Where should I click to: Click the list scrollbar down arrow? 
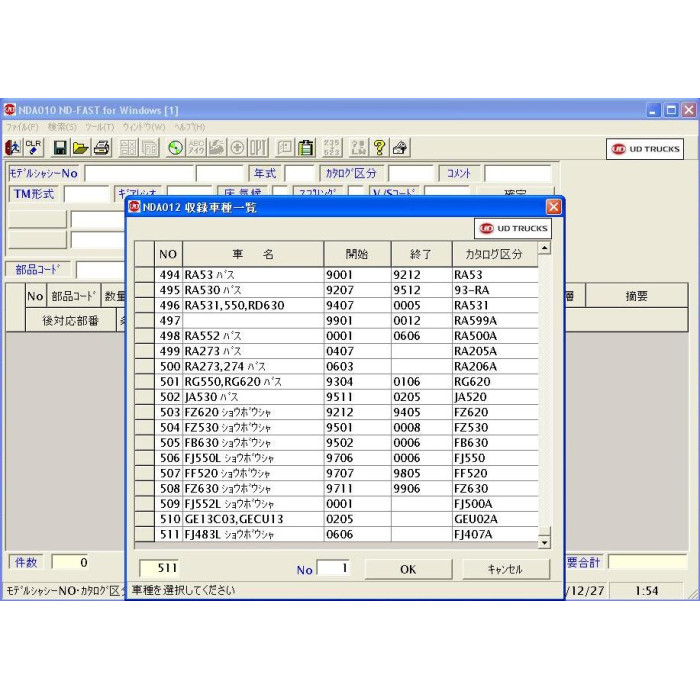click(544, 543)
